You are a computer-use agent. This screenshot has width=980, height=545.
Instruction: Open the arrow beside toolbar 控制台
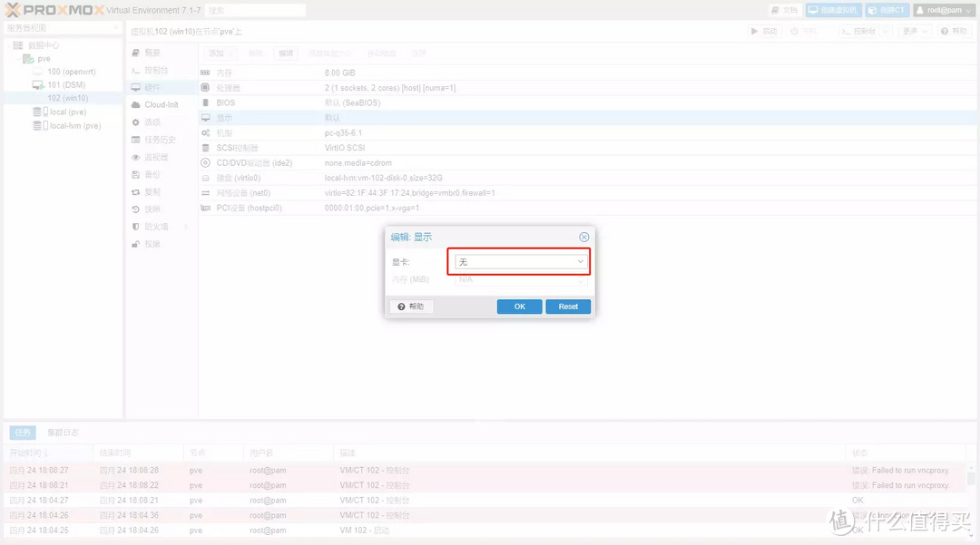885,31
